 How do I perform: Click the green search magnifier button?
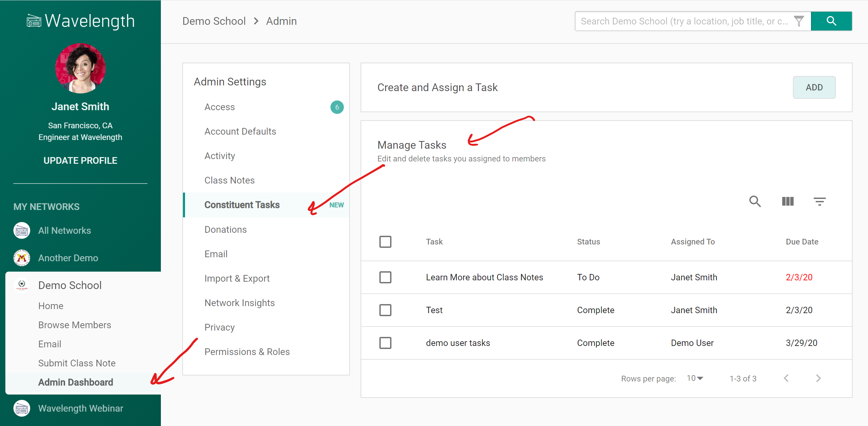[x=831, y=21]
